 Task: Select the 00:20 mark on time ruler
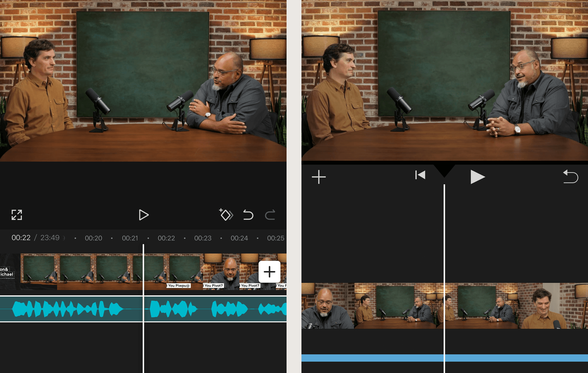pyautogui.click(x=93, y=238)
